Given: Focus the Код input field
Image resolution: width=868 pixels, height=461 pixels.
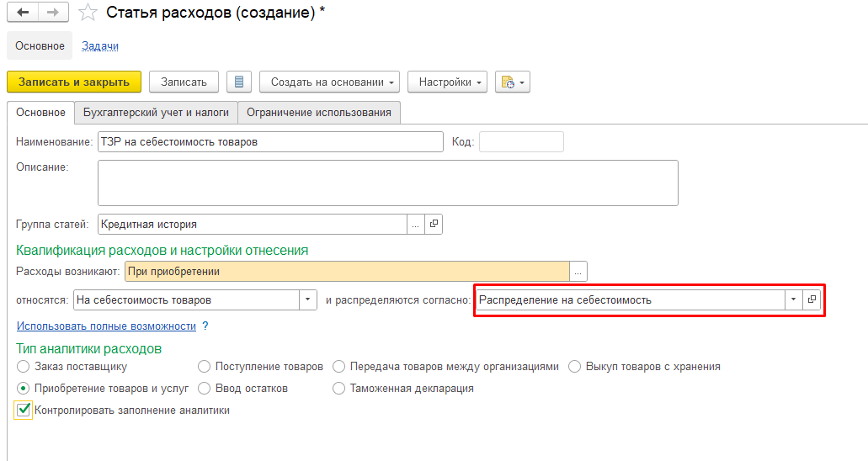Looking at the screenshot, I should (x=521, y=141).
